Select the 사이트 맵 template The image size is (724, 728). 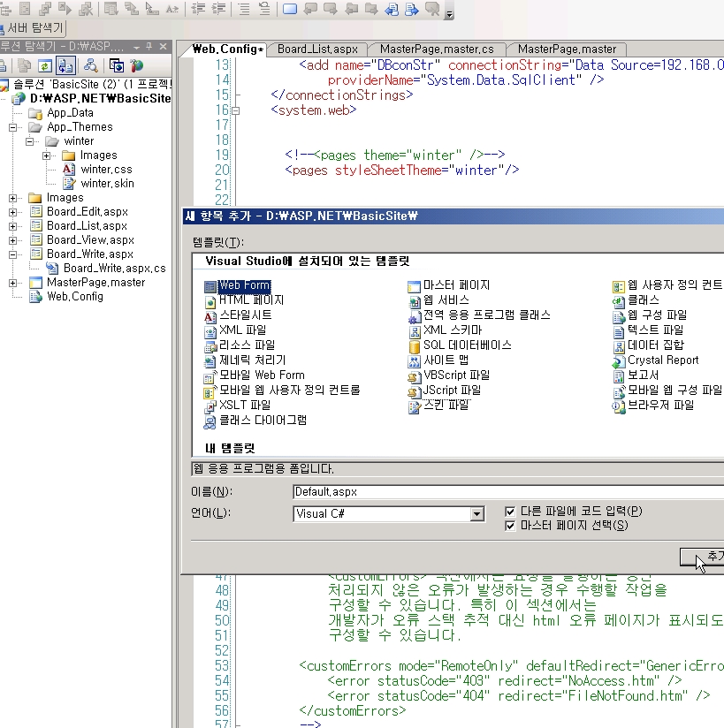tap(446, 360)
